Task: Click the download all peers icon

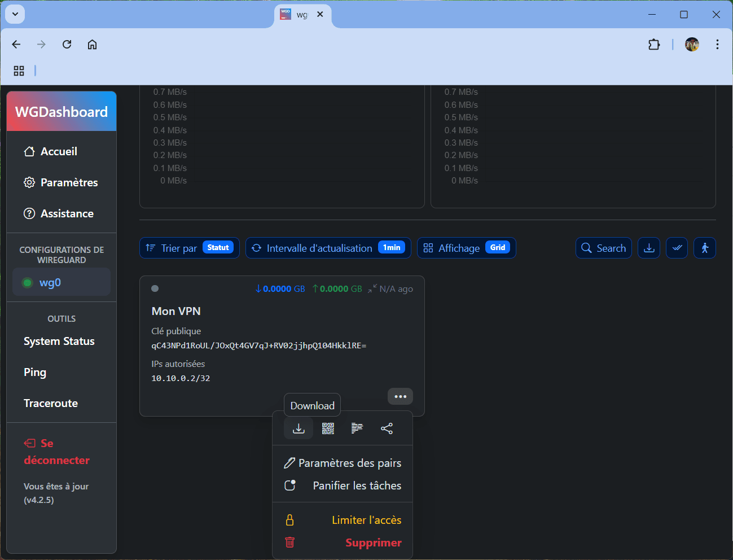Action: [x=649, y=248]
